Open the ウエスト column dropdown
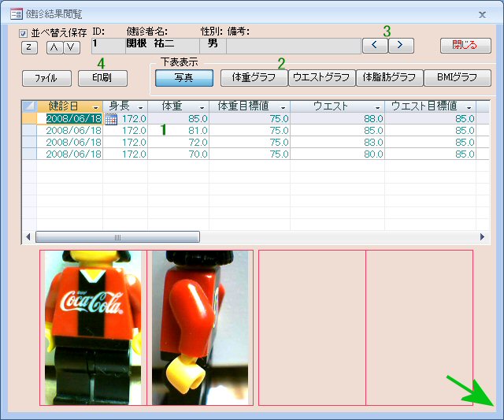Image resolution: width=504 pixels, height=420 pixels. pos(378,107)
